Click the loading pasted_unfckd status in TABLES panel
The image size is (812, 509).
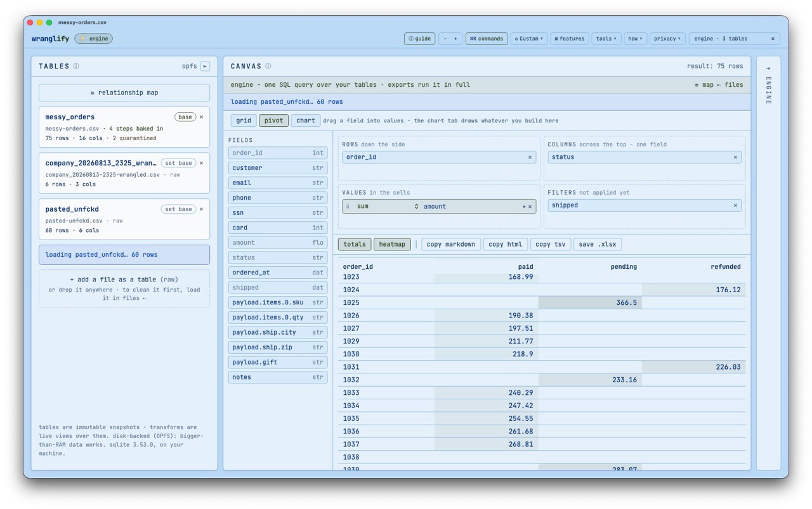124,255
